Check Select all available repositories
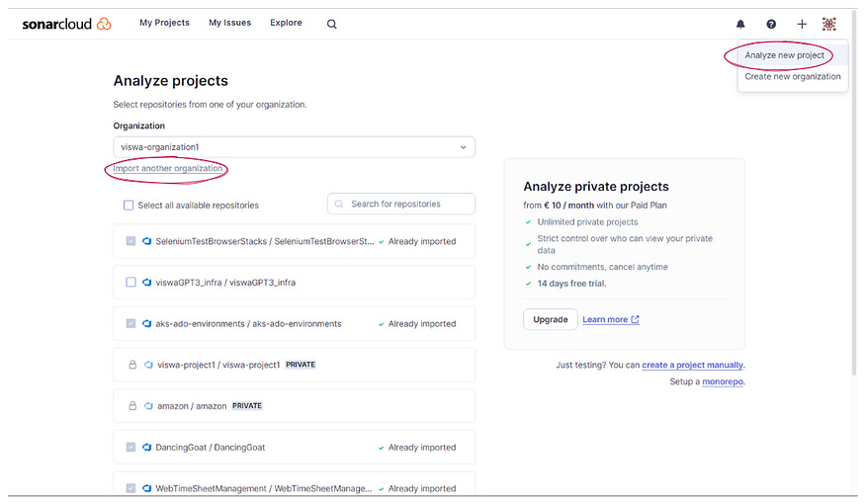Screen dimensions: 865x504 129,206
